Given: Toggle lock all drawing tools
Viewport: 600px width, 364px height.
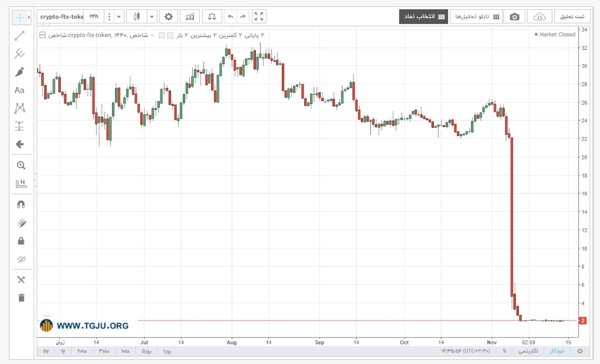Looking at the screenshot, I should click(x=21, y=241).
